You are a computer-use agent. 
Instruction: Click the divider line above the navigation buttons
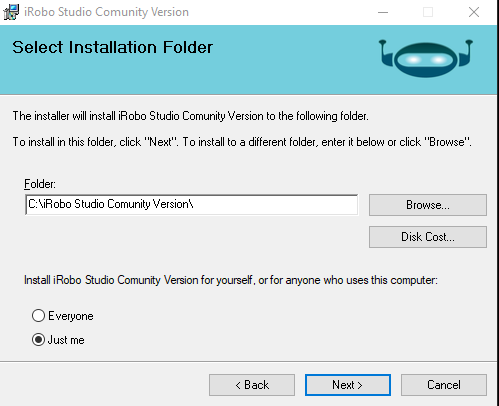point(248,361)
